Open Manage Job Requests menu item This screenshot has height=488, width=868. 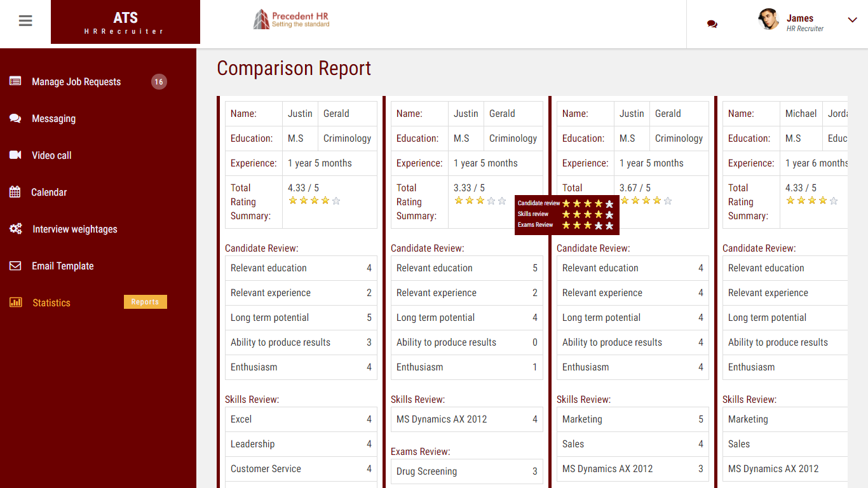[x=76, y=81]
